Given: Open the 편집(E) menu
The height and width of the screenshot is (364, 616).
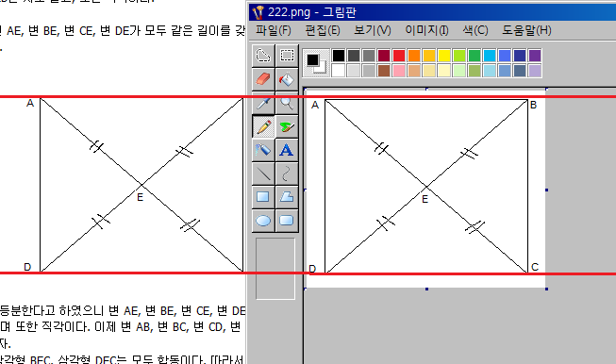Looking at the screenshot, I should coord(323,30).
